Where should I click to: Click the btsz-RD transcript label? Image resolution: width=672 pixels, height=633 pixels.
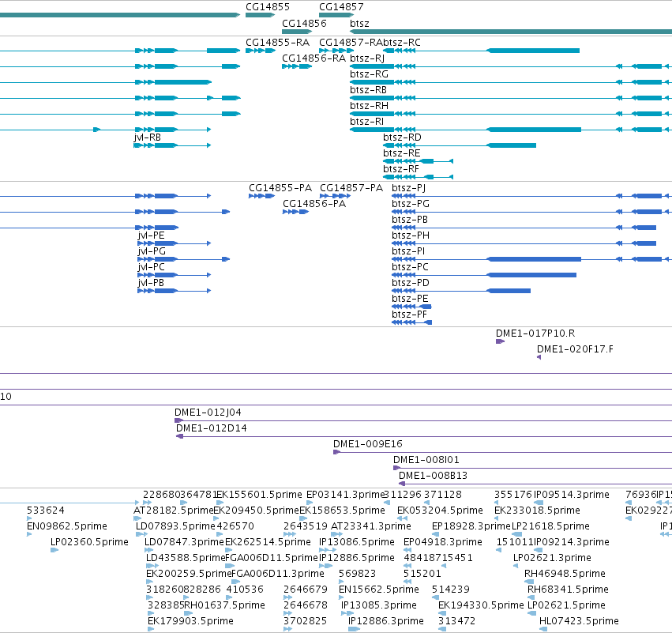click(402, 138)
